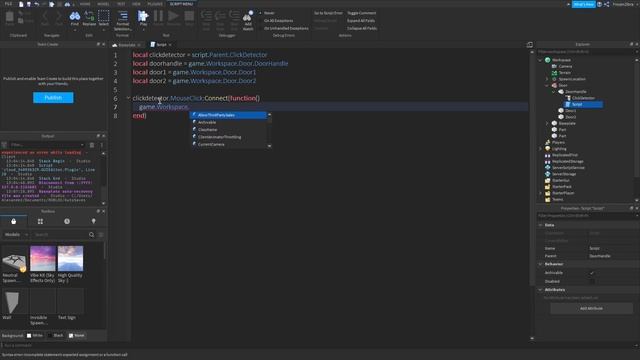Screen dimensions: 640x360
Task: Click the Toolbox search input field
Action: coord(60,235)
